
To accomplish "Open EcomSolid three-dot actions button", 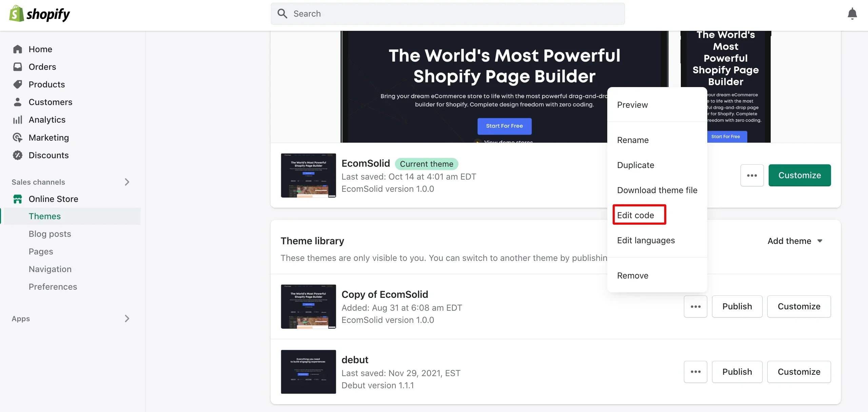I will click(752, 175).
